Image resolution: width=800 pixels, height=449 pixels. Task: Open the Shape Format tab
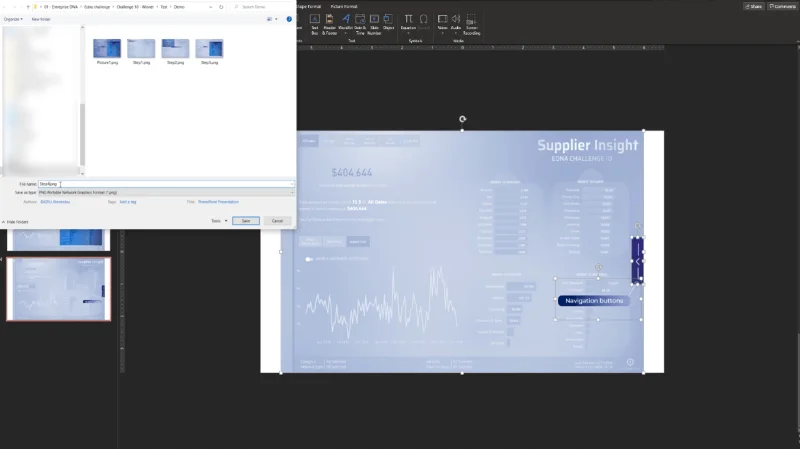coord(308,7)
